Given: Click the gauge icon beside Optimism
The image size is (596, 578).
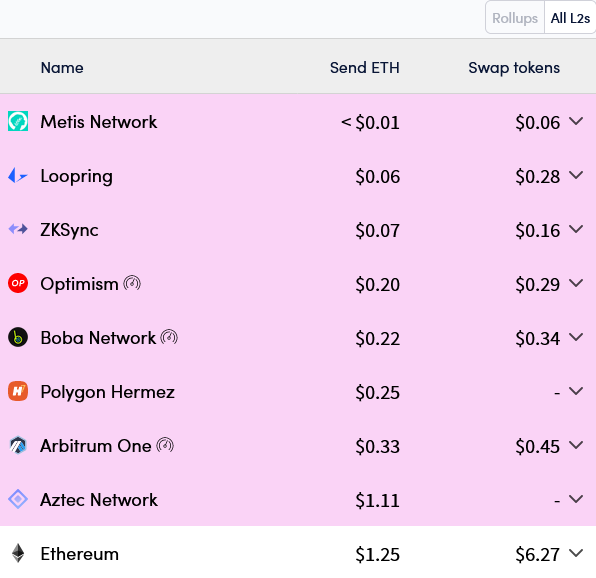Looking at the screenshot, I should click(x=132, y=283).
